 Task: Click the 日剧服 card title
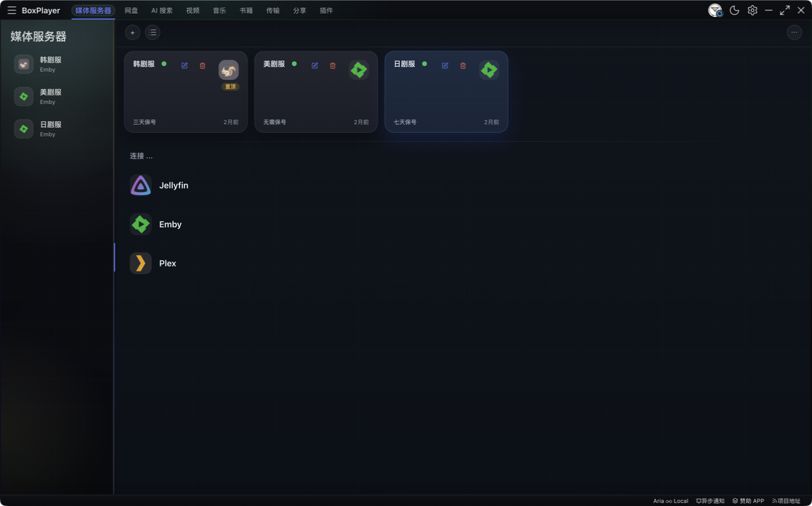404,64
